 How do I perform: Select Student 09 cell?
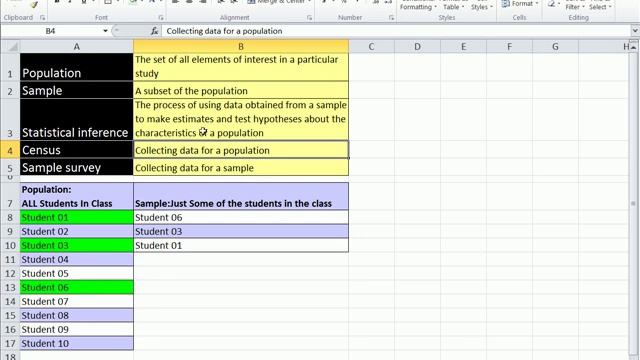point(76,329)
